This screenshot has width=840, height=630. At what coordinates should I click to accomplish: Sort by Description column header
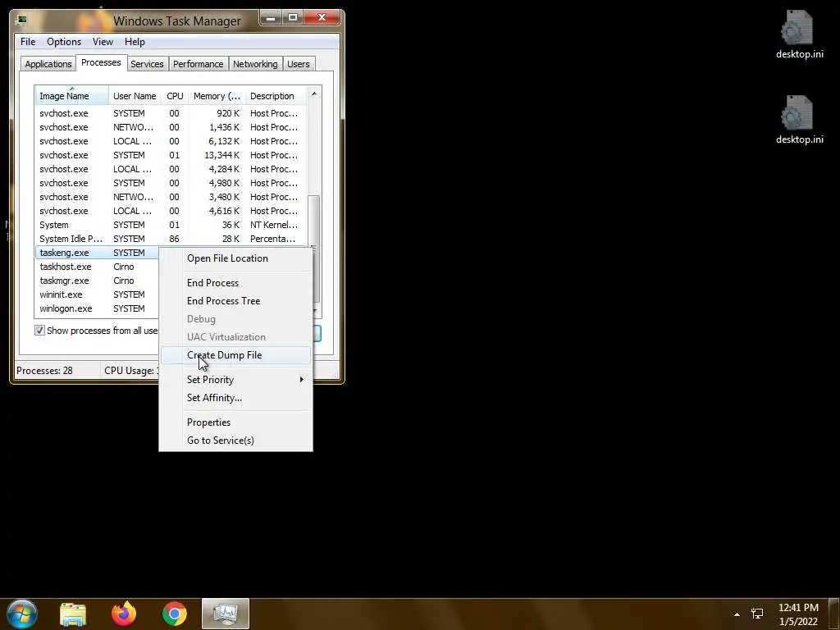(x=276, y=96)
